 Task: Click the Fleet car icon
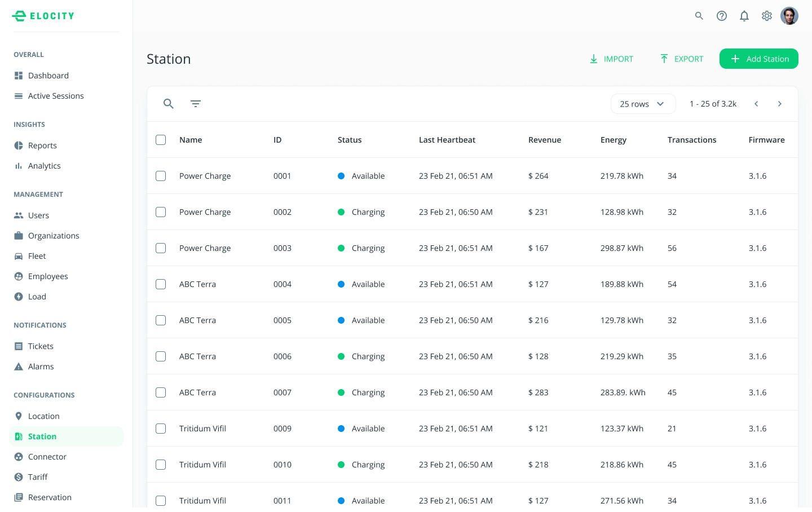coord(19,256)
